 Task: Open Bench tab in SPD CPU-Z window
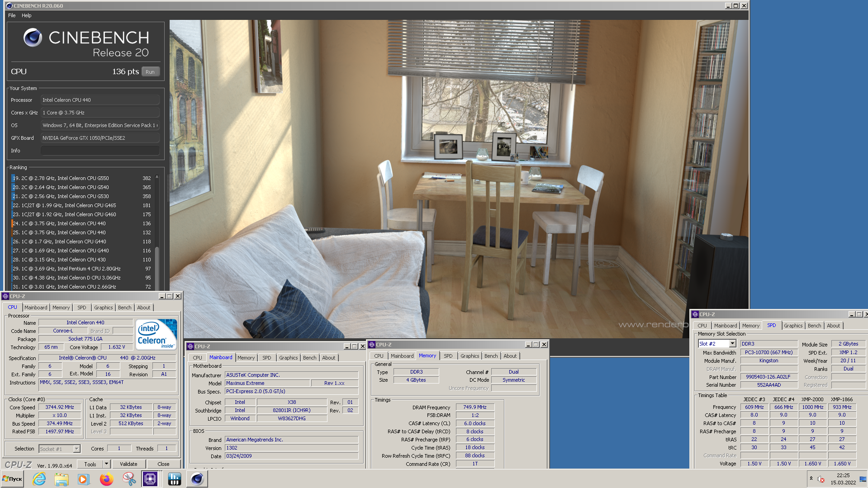pyautogui.click(x=814, y=326)
